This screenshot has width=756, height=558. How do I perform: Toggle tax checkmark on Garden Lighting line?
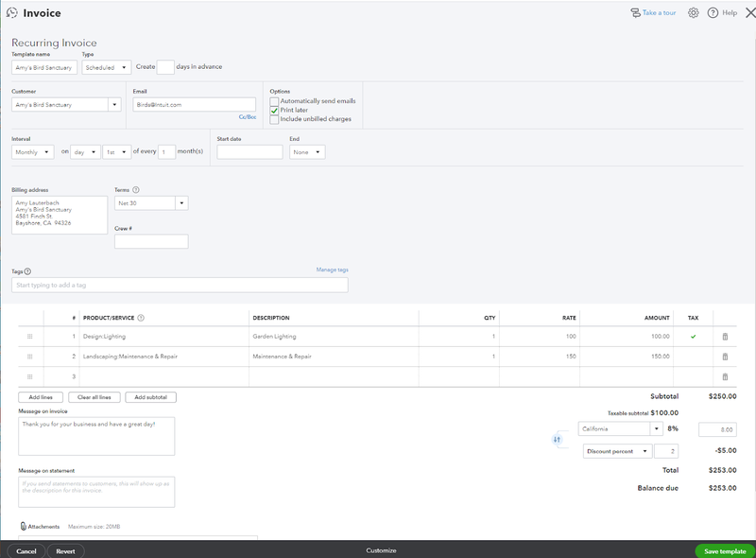point(694,337)
